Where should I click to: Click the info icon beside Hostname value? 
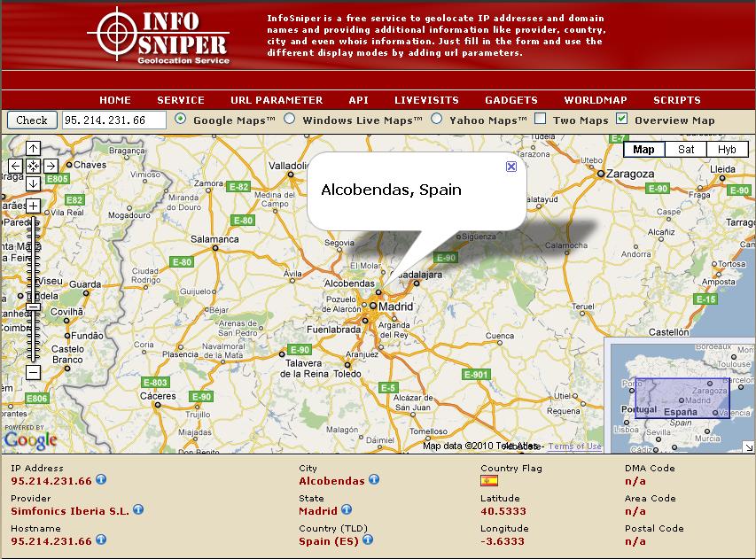(x=101, y=540)
